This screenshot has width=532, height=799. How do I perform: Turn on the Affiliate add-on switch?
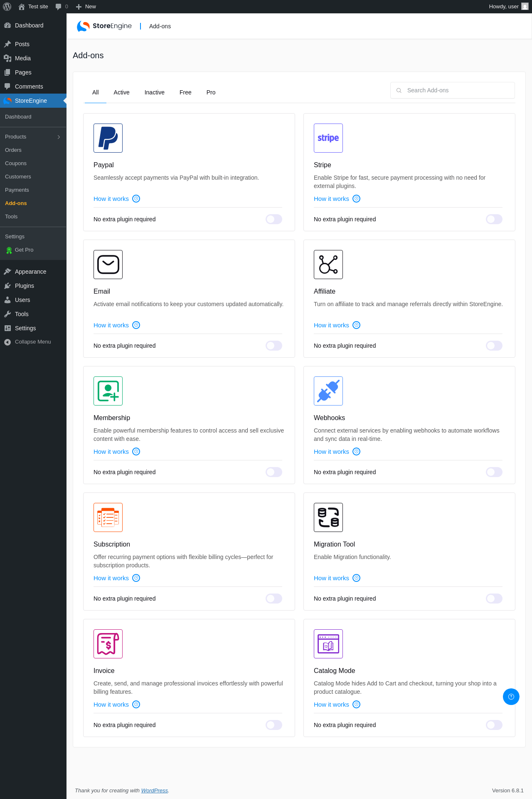coord(494,346)
